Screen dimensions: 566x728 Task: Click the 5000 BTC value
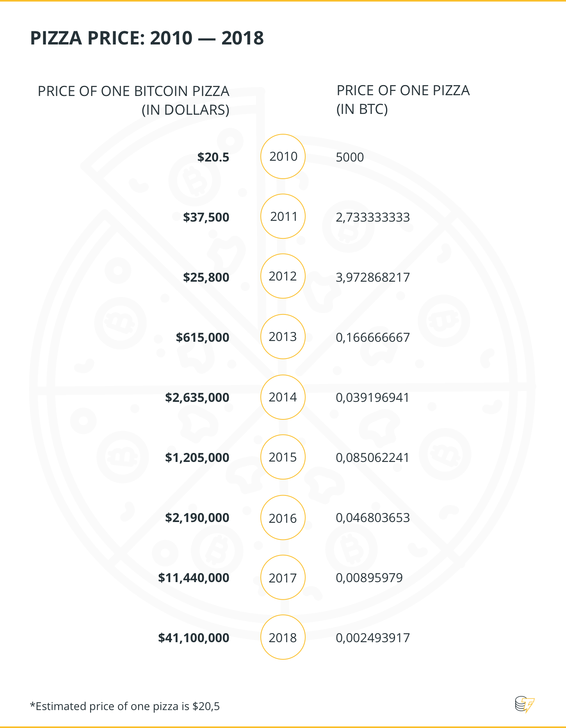[350, 157]
